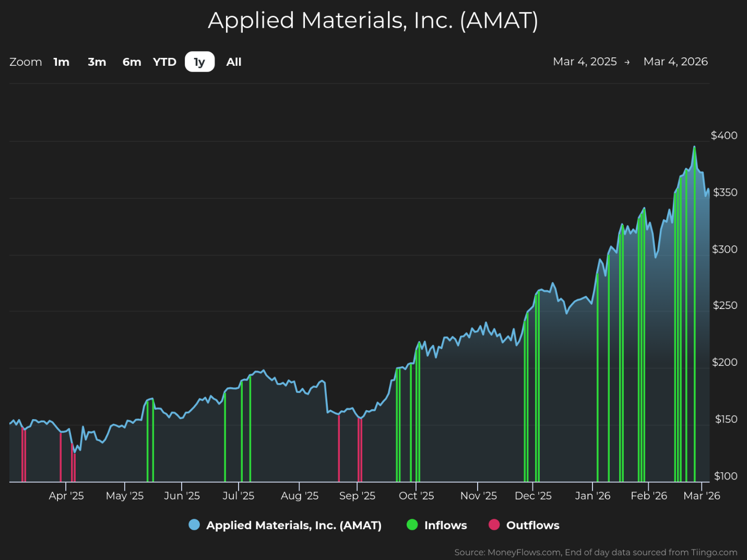Choose the YTD zoom option
The image size is (747, 560).
[x=164, y=62]
